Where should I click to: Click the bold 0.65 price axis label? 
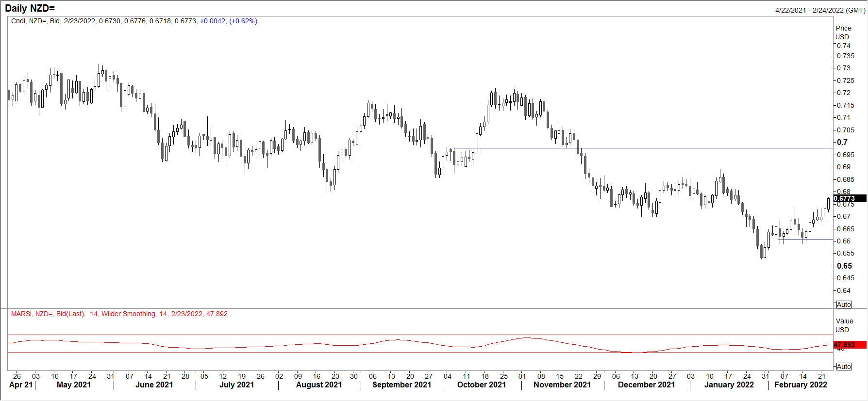(x=845, y=266)
